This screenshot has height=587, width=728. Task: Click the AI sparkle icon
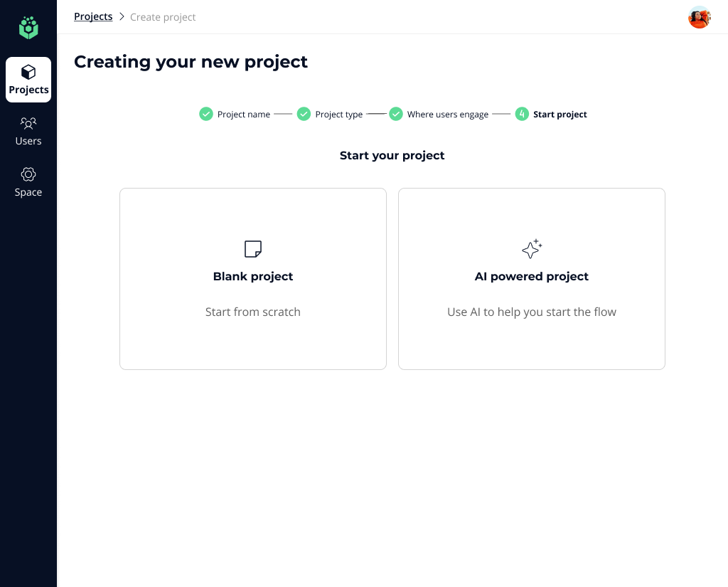point(532,249)
